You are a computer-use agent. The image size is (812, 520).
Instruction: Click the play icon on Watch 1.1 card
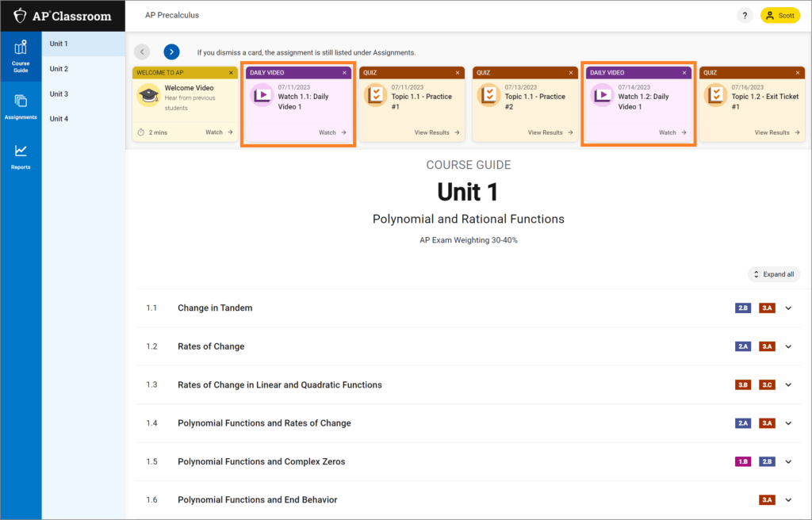[262, 95]
